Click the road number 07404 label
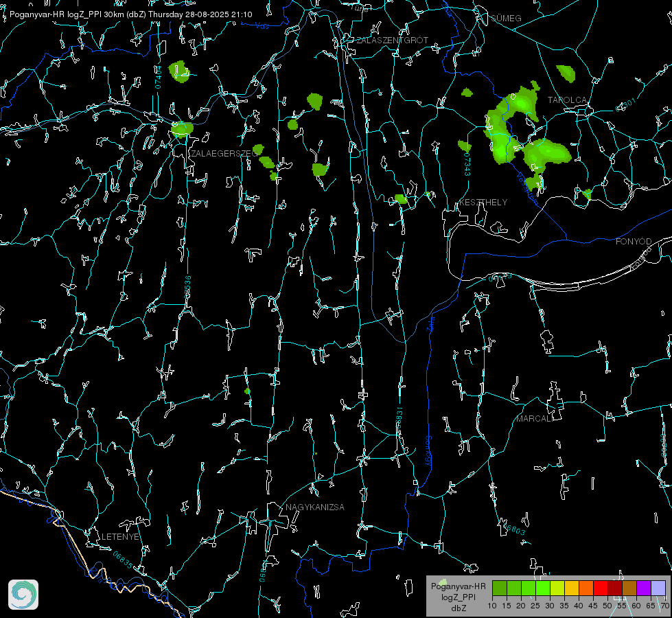This screenshot has height=618, width=672. click(x=158, y=77)
